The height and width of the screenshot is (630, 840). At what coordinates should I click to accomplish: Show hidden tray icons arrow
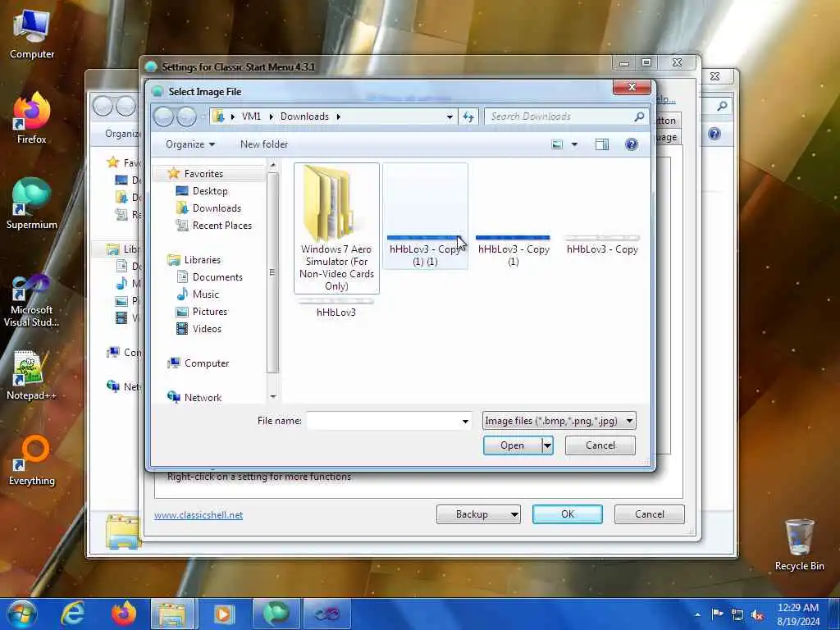pyautogui.click(x=697, y=614)
